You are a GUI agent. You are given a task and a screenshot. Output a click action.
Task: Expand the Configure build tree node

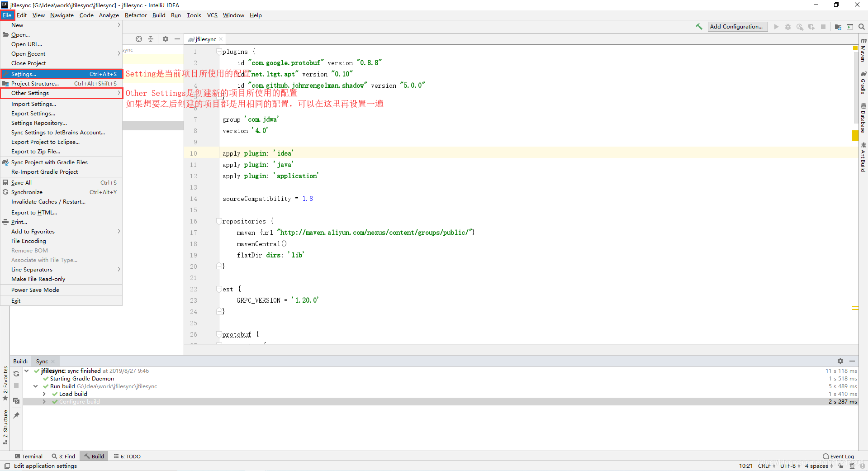tap(44, 402)
